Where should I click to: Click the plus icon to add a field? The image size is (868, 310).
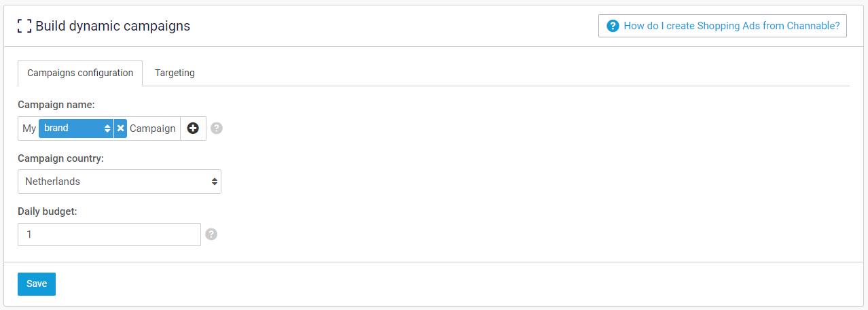tap(193, 128)
